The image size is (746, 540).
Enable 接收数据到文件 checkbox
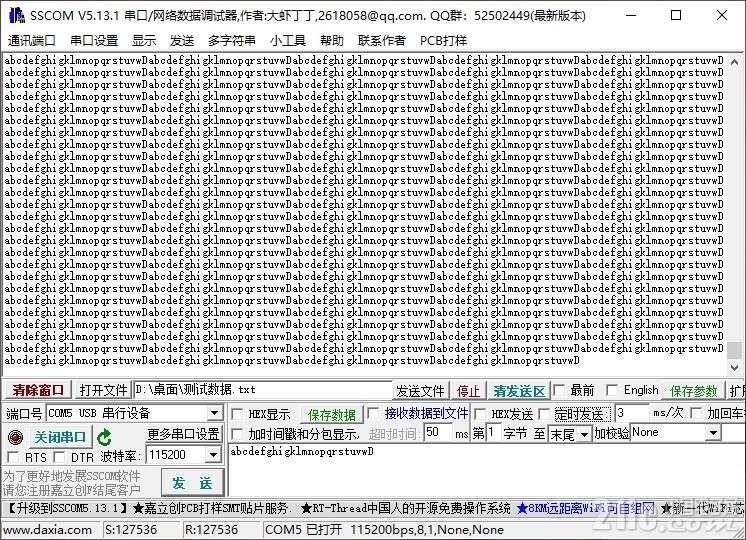pyautogui.click(x=373, y=413)
